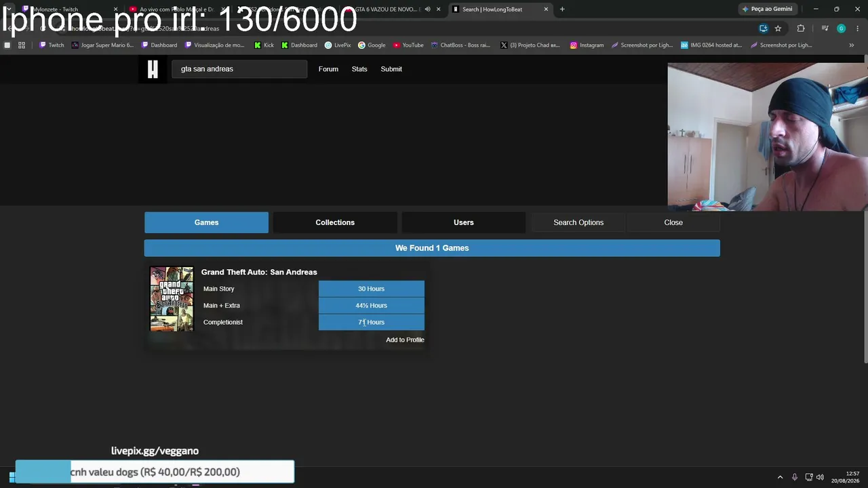Open the Chrome extensions puzzle icon
868x488 pixels.
801,28
